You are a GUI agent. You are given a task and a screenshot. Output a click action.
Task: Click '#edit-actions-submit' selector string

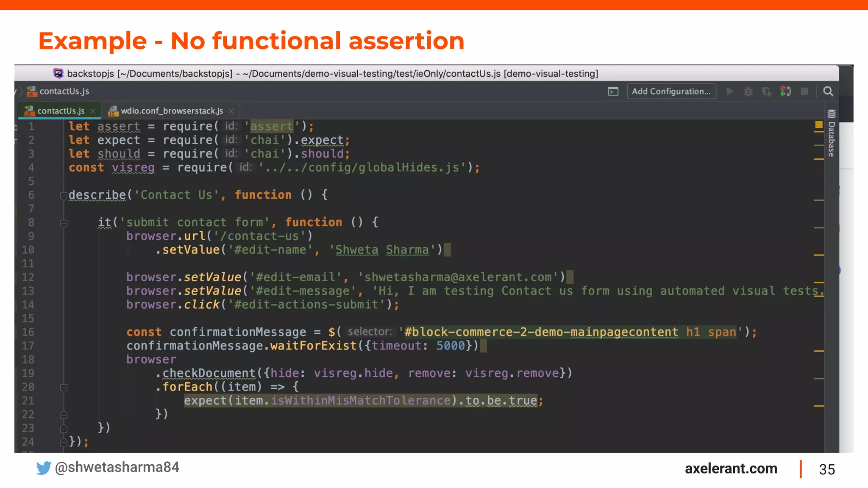(x=306, y=305)
